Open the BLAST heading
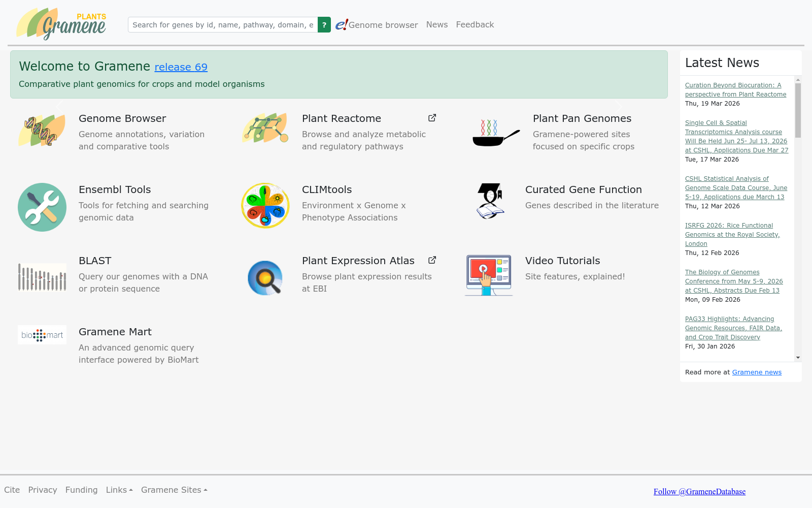Image resolution: width=812 pixels, height=508 pixels. 95,261
